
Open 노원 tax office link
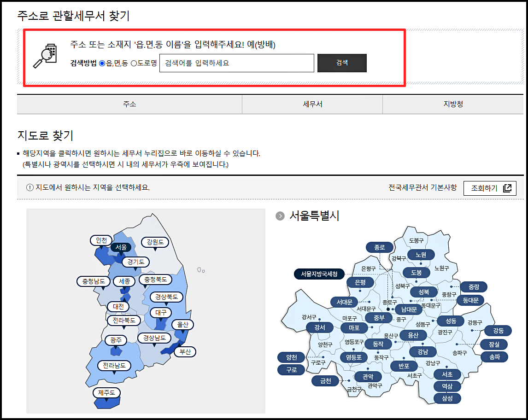pyautogui.click(x=421, y=255)
